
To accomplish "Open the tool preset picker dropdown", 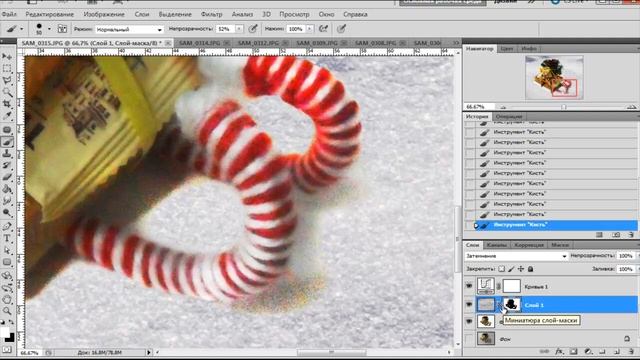I will tap(22, 29).
